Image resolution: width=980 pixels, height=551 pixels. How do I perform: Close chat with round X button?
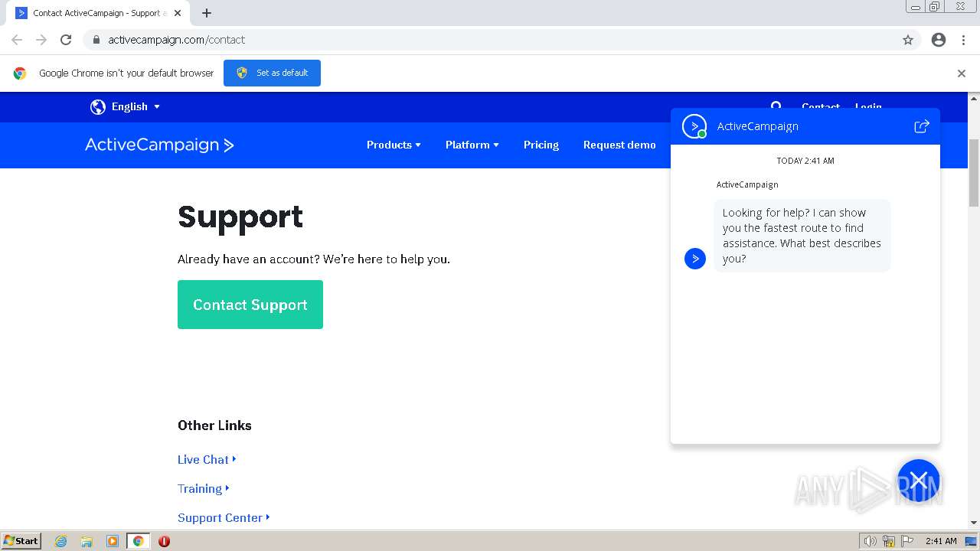click(919, 481)
